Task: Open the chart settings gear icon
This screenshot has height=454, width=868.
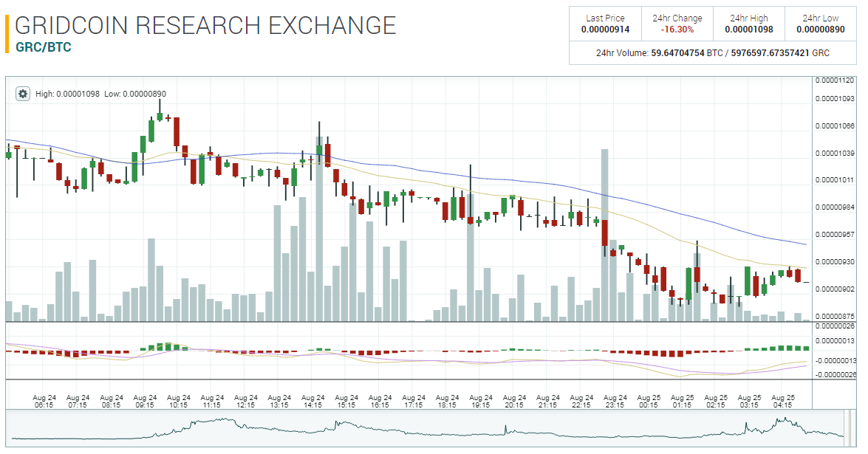Action: (23, 94)
